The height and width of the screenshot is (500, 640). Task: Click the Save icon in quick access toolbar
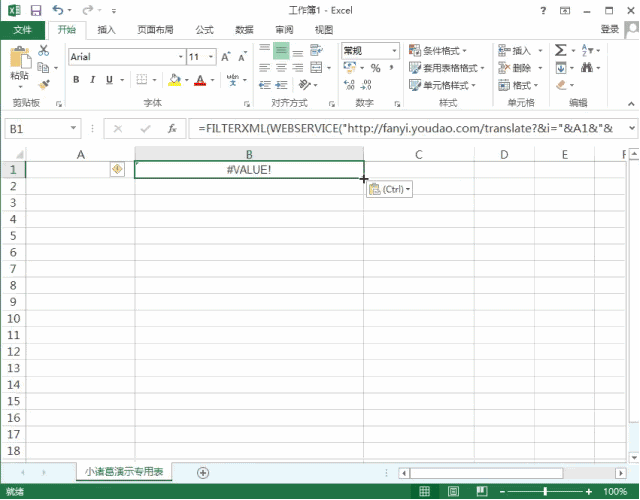coord(35,10)
